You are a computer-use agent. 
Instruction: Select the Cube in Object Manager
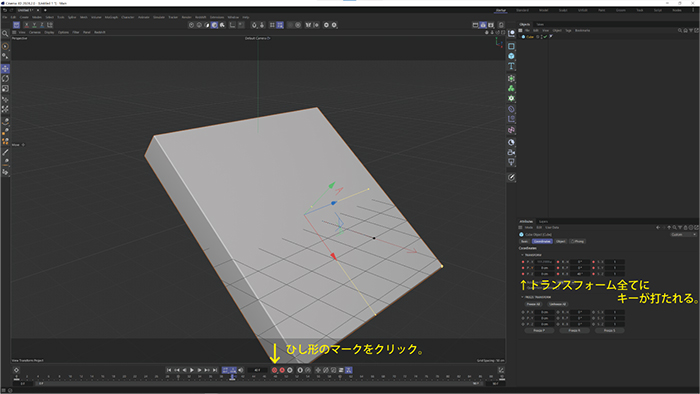point(529,37)
